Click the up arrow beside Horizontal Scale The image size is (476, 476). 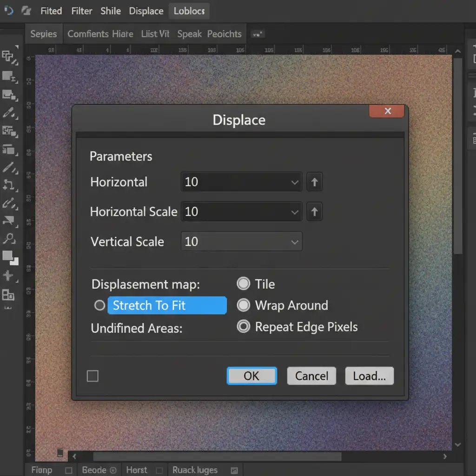pos(314,212)
